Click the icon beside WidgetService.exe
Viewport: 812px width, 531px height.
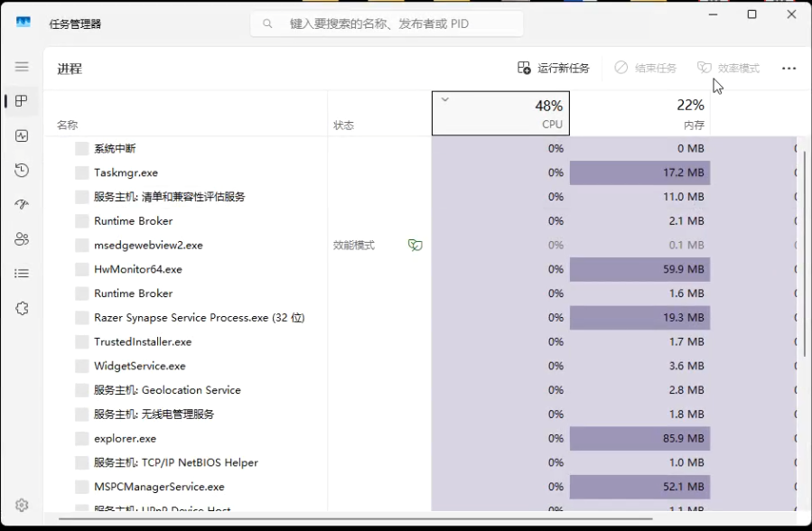82,366
